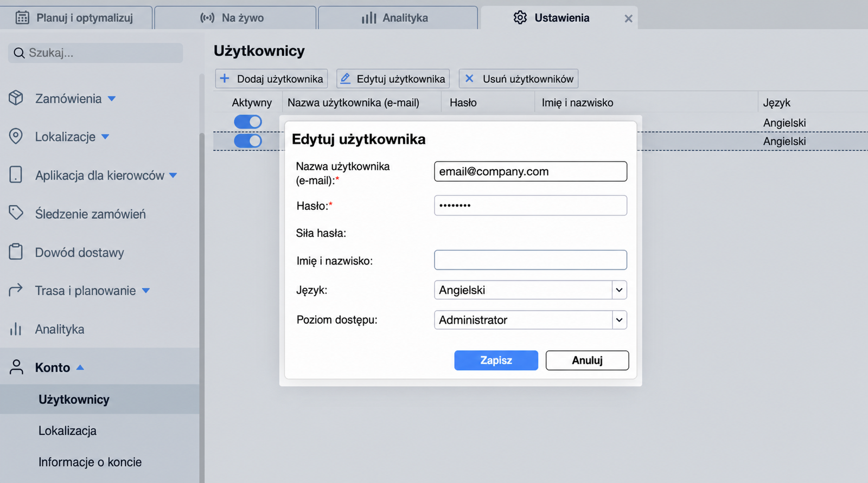Click the X icon of Usuń użytkowników
This screenshot has height=483, width=868.
click(x=469, y=79)
